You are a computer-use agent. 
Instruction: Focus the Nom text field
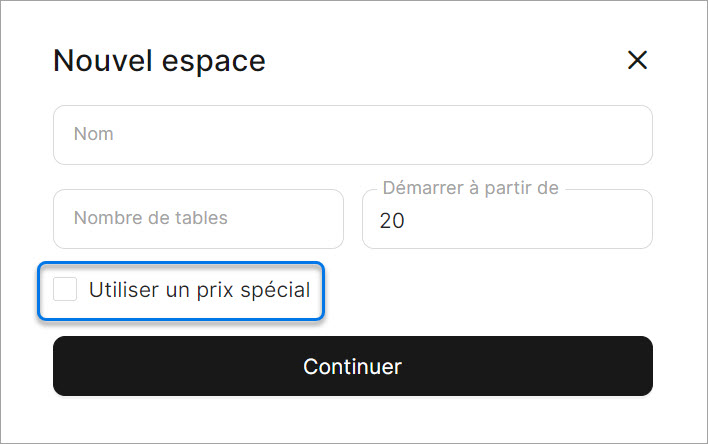[352, 135]
